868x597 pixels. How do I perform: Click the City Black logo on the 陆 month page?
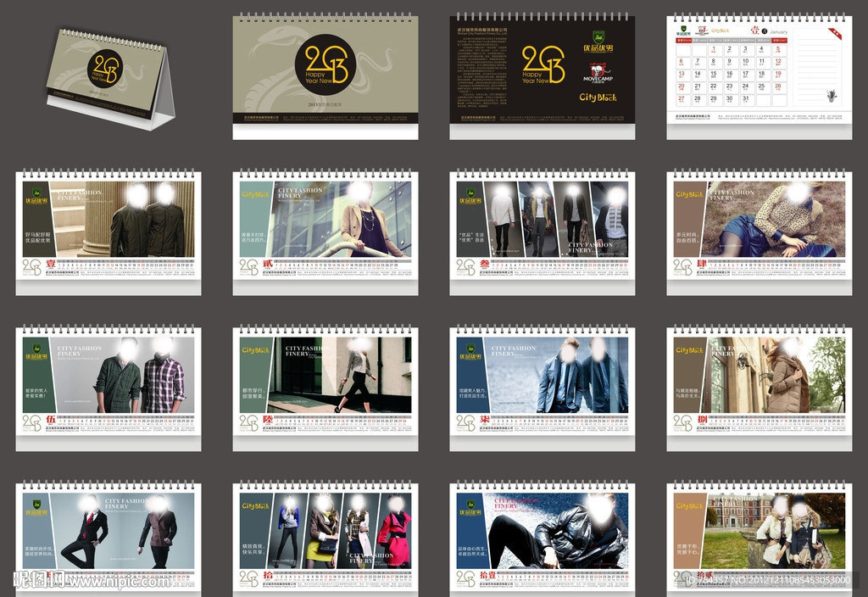click(x=253, y=350)
